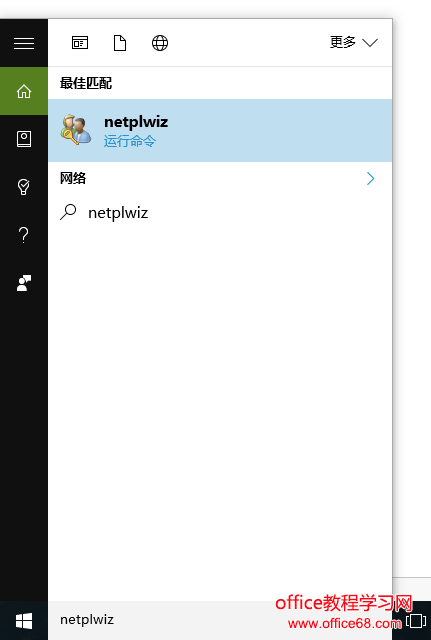
Task: Click the netplwiz users icon
Action: (76, 130)
